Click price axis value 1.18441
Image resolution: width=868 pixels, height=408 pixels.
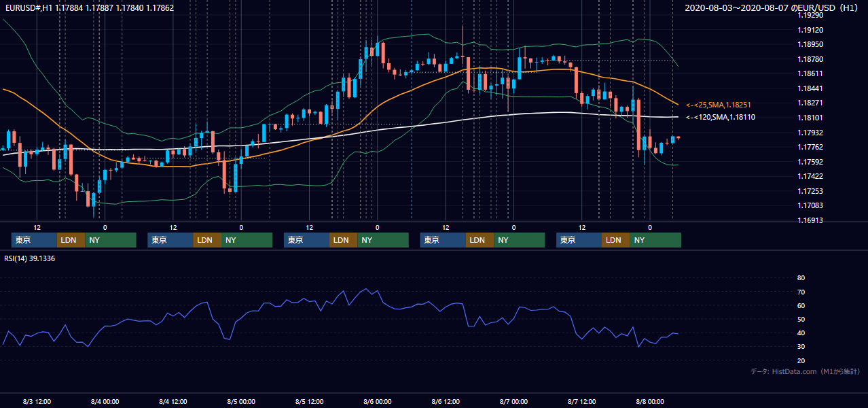pos(810,88)
